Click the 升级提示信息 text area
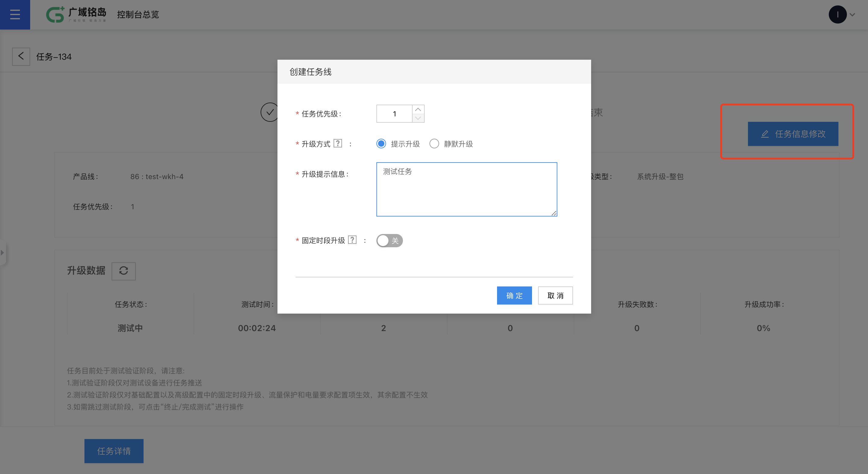Screen dimensions: 868x474 (466, 189)
